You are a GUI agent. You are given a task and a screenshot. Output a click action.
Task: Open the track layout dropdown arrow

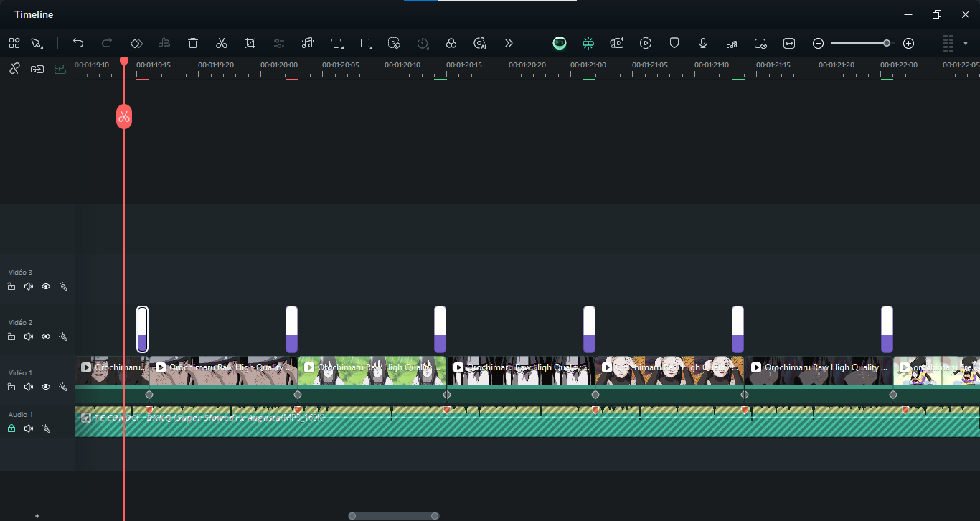point(966,43)
